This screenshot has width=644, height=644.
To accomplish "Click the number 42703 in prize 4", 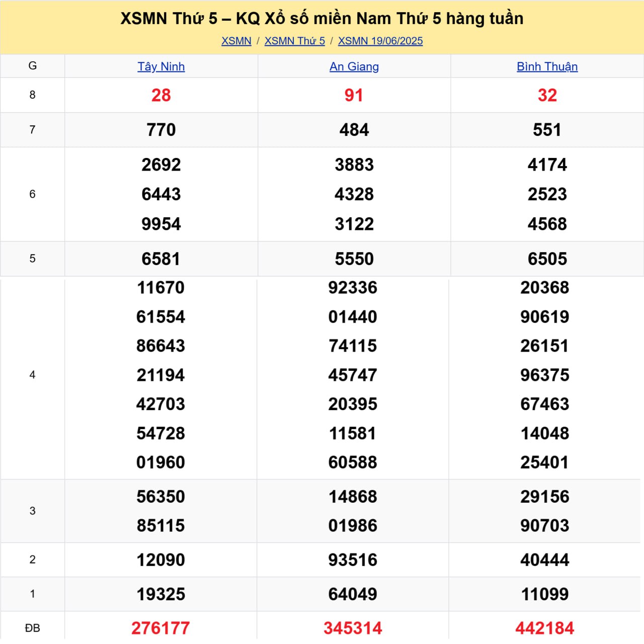I will (x=161, y=404).
